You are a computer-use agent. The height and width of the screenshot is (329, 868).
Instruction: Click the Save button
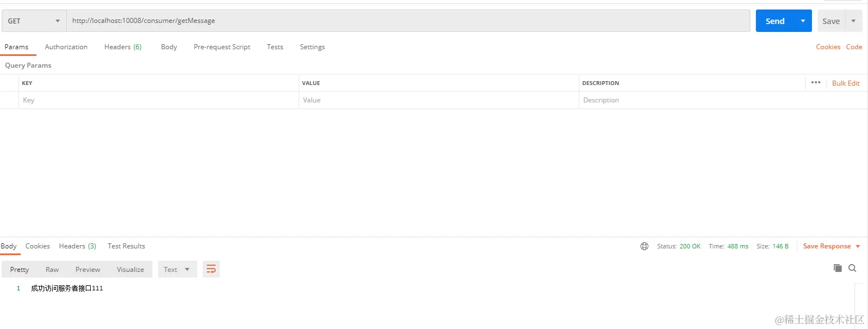tap(831, 21)
